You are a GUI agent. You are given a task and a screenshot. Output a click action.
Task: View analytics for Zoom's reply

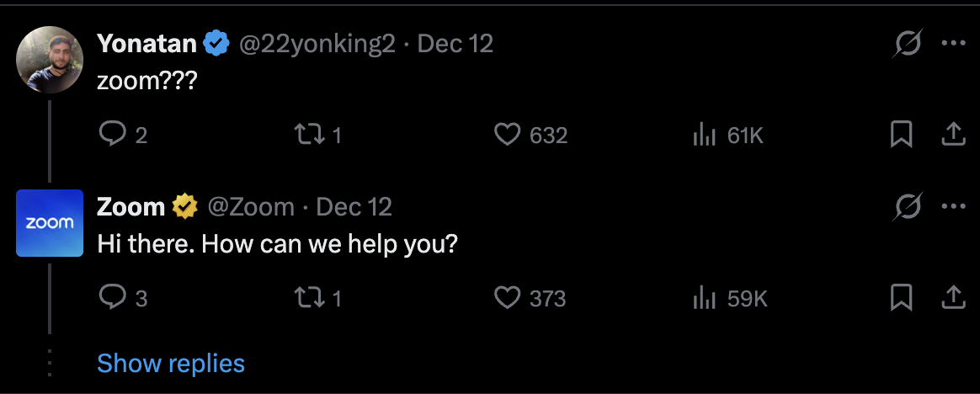pos(704,298)
